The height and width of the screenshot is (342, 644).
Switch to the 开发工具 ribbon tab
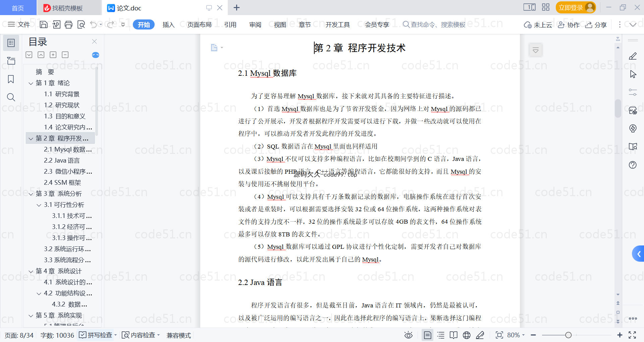tap(337, 24)
